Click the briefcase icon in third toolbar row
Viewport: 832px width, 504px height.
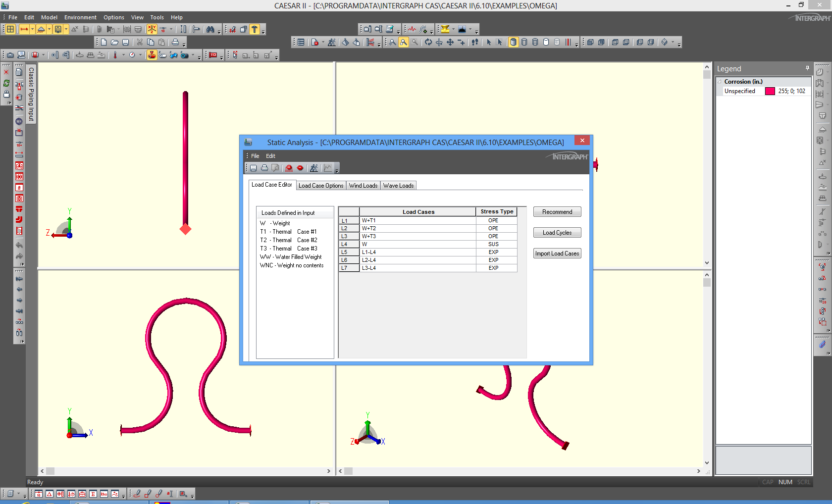coord(10,55)
